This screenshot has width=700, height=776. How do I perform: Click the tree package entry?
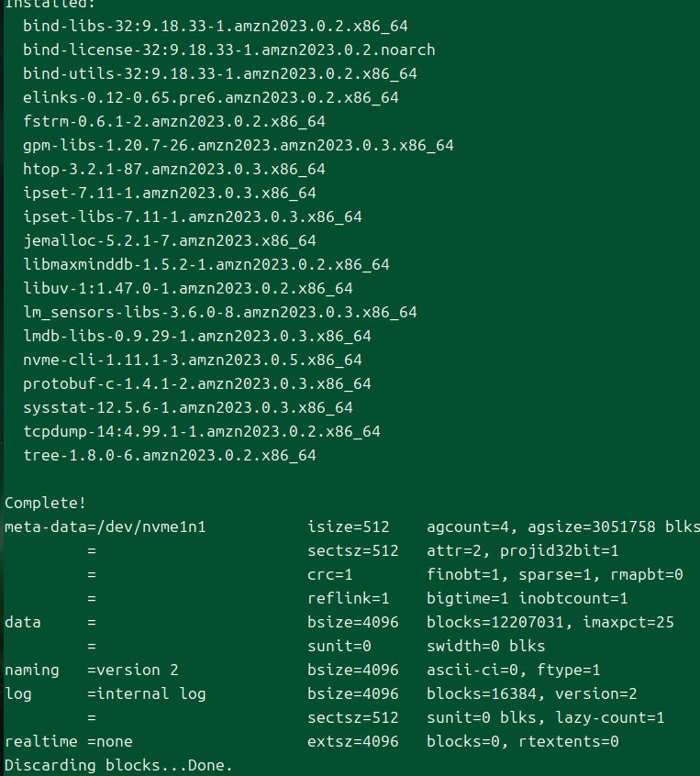point(170,455)
